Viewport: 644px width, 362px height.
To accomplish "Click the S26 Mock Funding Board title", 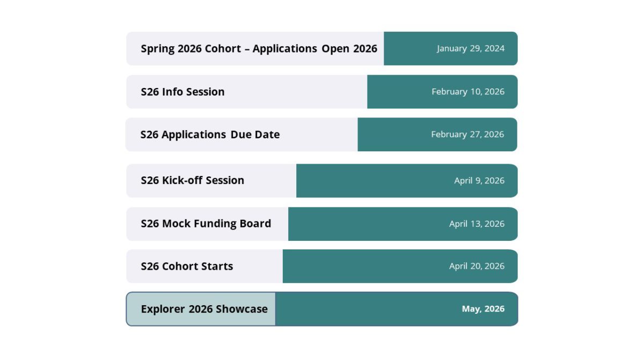I will [x=206, y=224].
